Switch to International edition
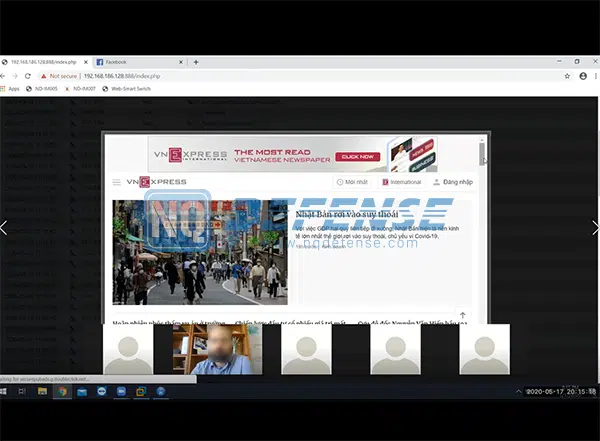The image size is (600, 441). pos(402,182)
